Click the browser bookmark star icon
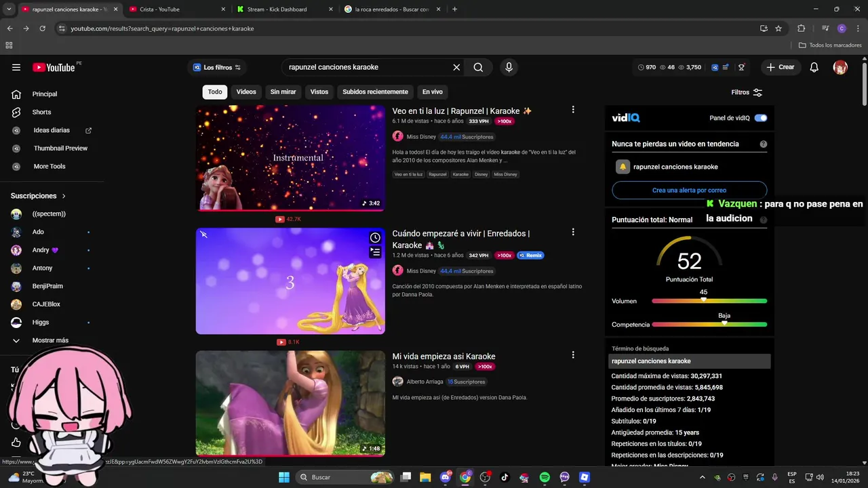The height and width of the screenshot is (488, 868). (778, 28)
